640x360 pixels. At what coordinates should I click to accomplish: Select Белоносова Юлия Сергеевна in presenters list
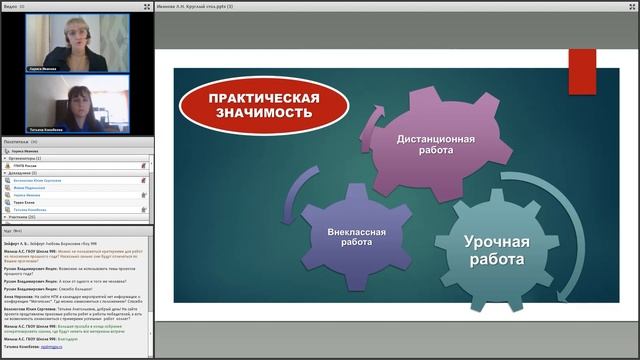pyautogui.click(x=37, y=180)
